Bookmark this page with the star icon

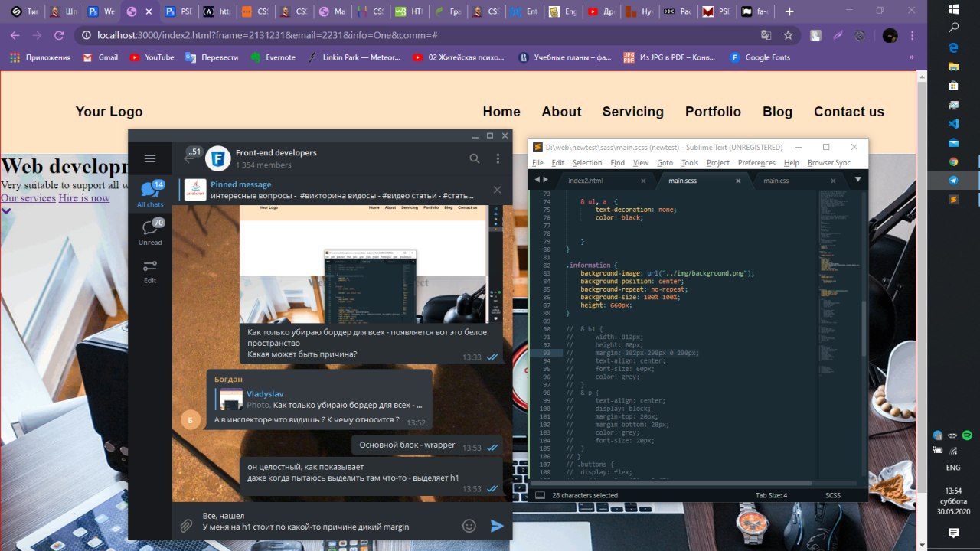[x=788, y=35]
